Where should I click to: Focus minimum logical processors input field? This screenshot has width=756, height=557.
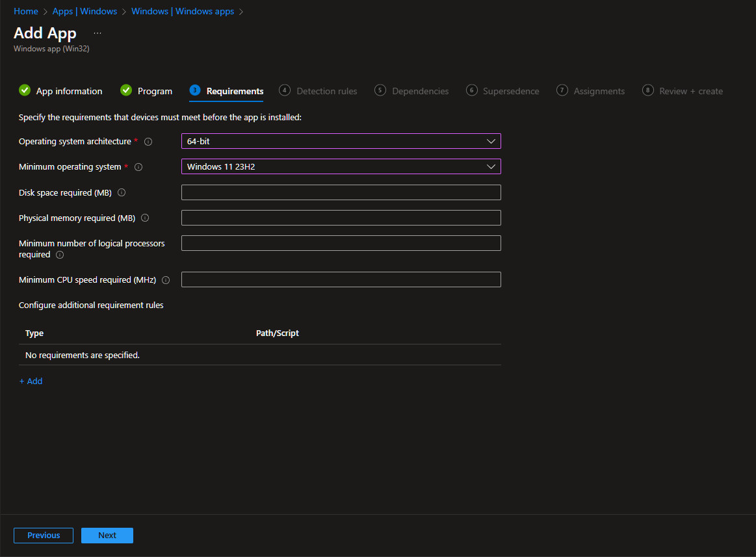[x=341, y=243]
